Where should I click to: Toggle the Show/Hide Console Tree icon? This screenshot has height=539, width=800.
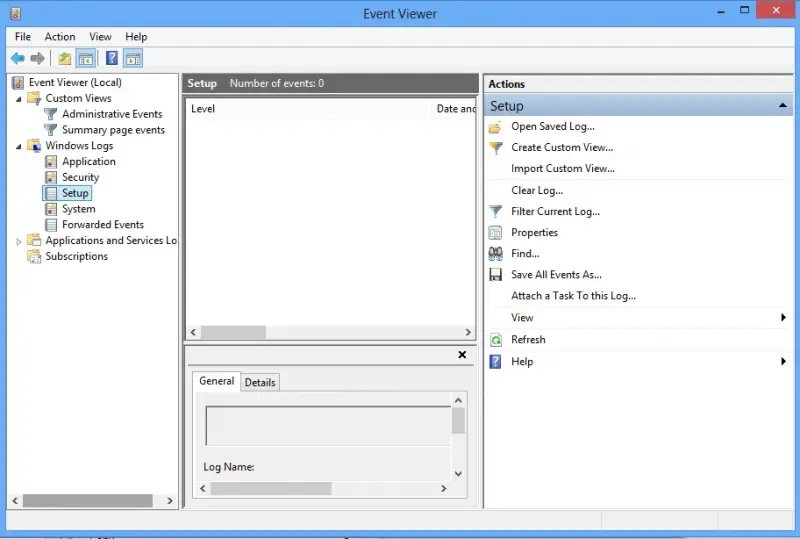click(x=86, y=59)
